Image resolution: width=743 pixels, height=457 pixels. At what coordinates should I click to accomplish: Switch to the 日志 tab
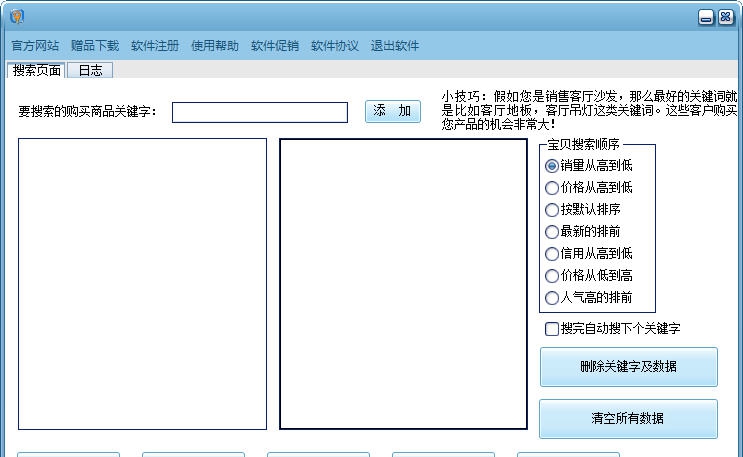click(x=90, y=71)
